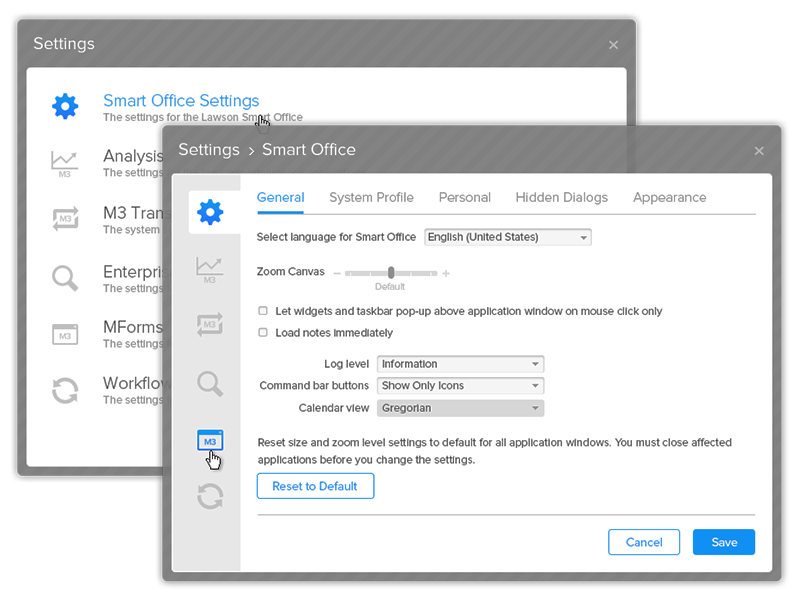The width and height of the screenshot is (800, 600).
Task: Select search magnifier icon in Smart Office sidebar
Action: click(x=210, y=384)
